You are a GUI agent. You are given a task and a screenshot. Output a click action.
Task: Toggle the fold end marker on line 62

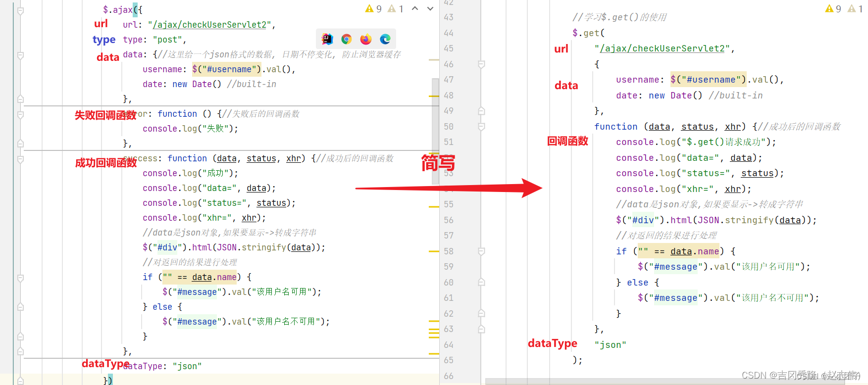[x=481, y=314]
